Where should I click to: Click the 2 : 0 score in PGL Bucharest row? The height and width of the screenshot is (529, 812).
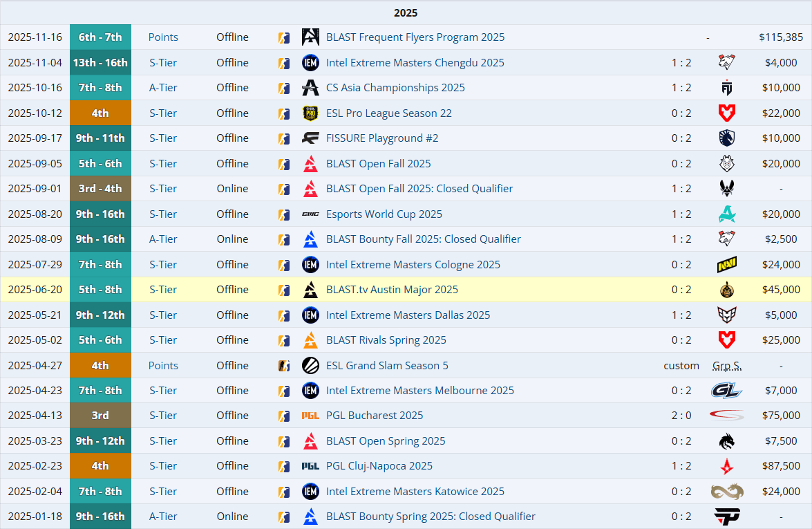pyautogui.click(x=681, y=416)
